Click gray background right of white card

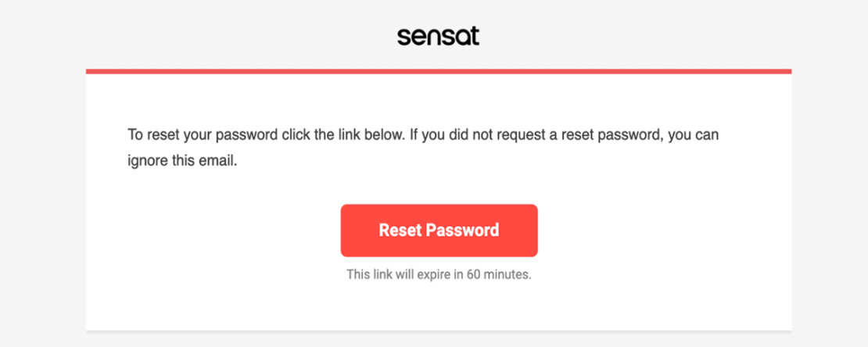point(829,203)
